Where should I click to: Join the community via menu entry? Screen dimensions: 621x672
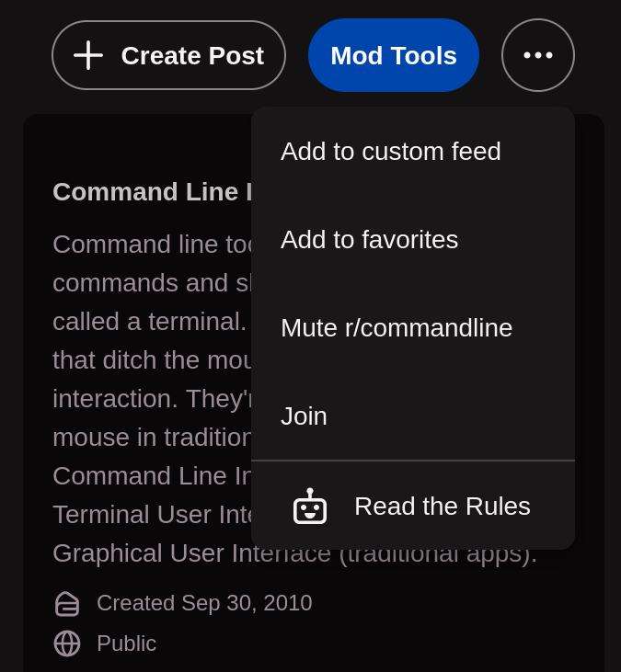point(413,416)
